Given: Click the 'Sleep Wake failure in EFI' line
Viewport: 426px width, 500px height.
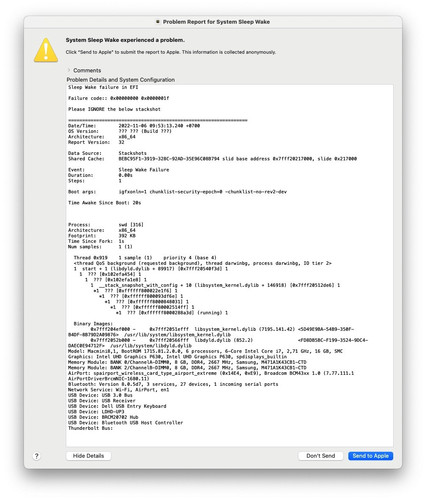Looking at the screenshot, I should [103, 87].
